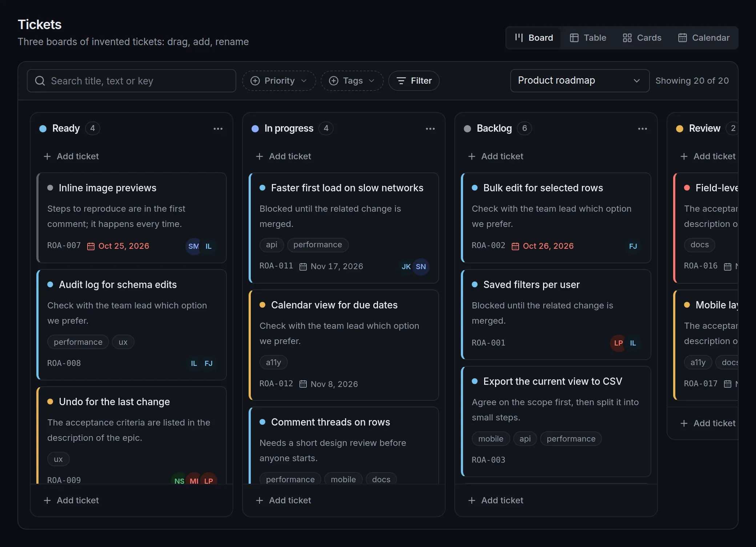The height and width of the screenshot is (547, 756).
Task: Add ticket at bottom of Backlog column
Action: 556,500
